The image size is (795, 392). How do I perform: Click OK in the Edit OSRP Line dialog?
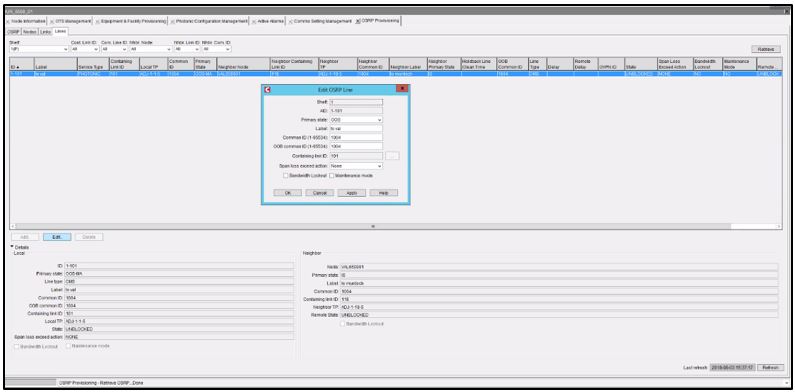pos(287,193)
